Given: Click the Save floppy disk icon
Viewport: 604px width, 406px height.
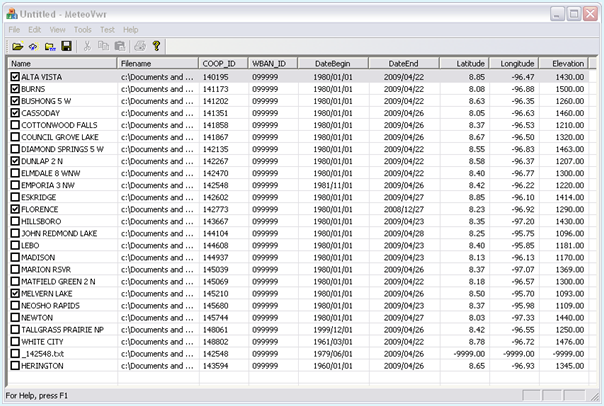Looking at the screenshot, I should pyautogui.click(x=66, y=47).
